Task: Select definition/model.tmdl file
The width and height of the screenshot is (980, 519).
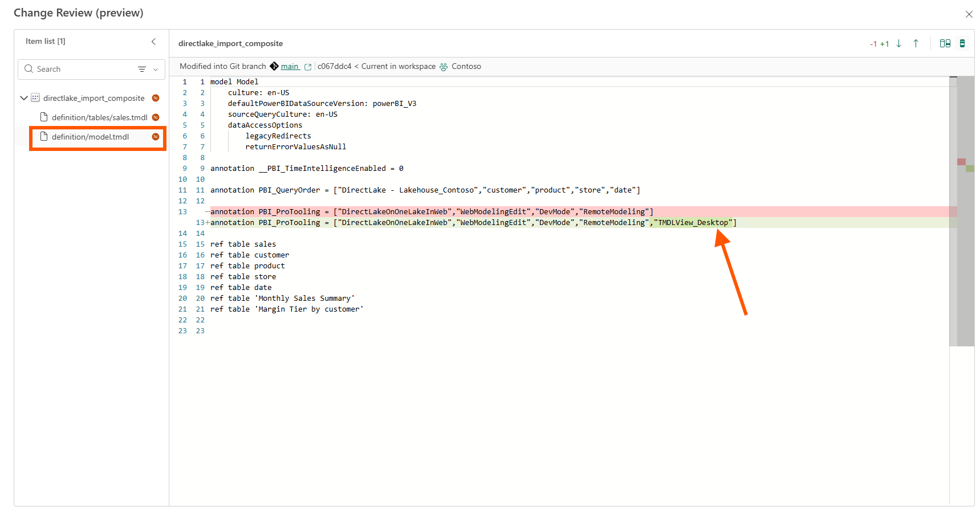Action: (x=91, y=137)
